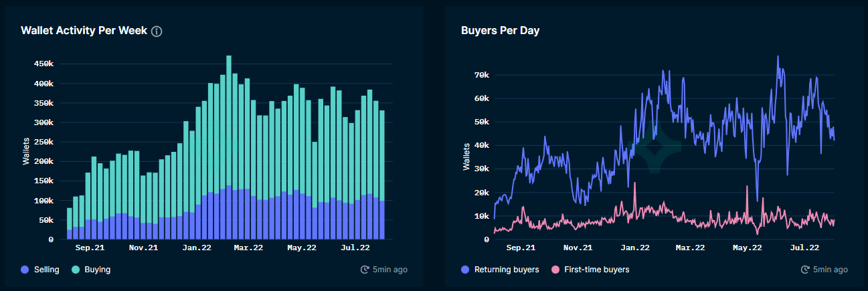Click the info icon beside Wallet Activity title
The width and height of the screenshot is (868, 291).
click(157, 31)
